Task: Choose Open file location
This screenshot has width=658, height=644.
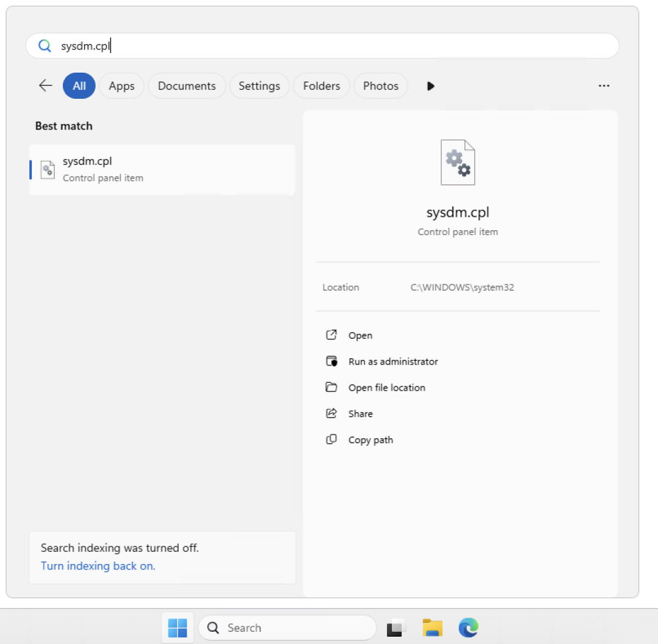Action: [x=386, y=387]
